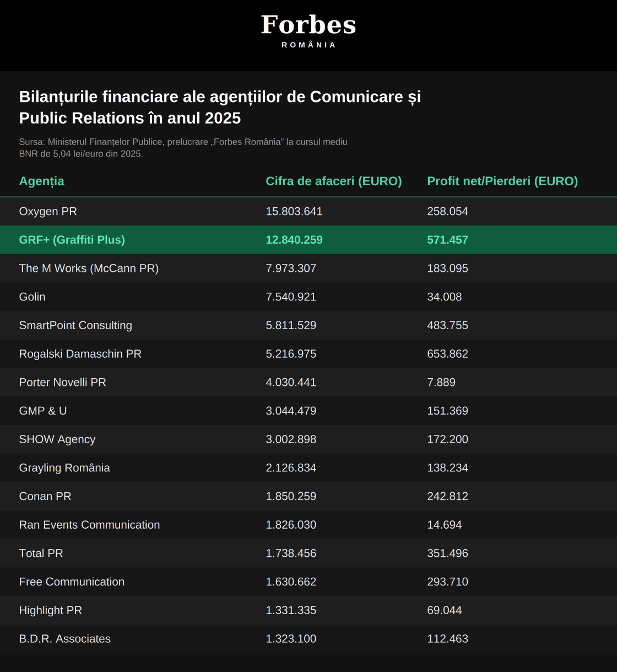Viewport: 617px width, 672px height.
Task: Click profit value 351.496
Action: [447, 553]
